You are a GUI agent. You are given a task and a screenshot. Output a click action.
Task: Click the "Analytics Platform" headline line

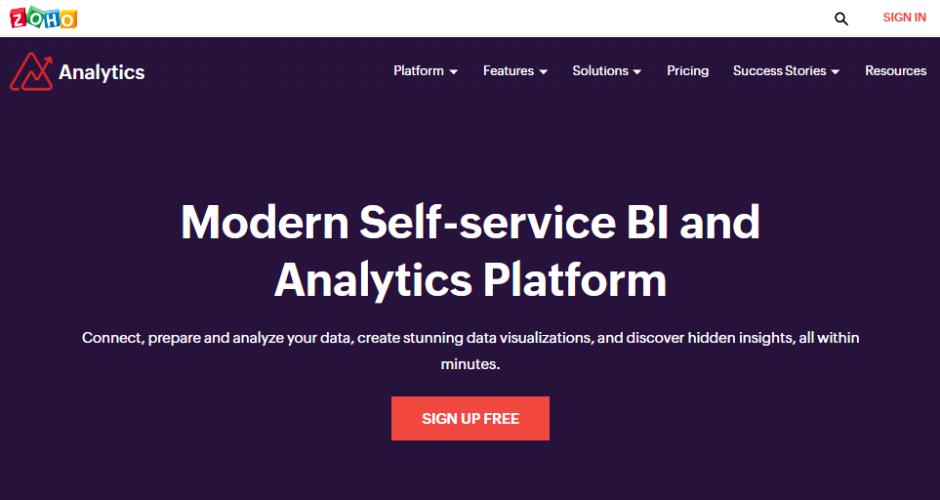(470, 280)
